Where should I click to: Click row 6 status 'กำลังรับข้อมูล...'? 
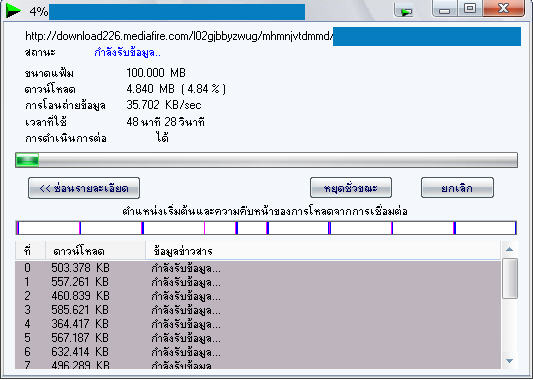[x=186, y=352]
